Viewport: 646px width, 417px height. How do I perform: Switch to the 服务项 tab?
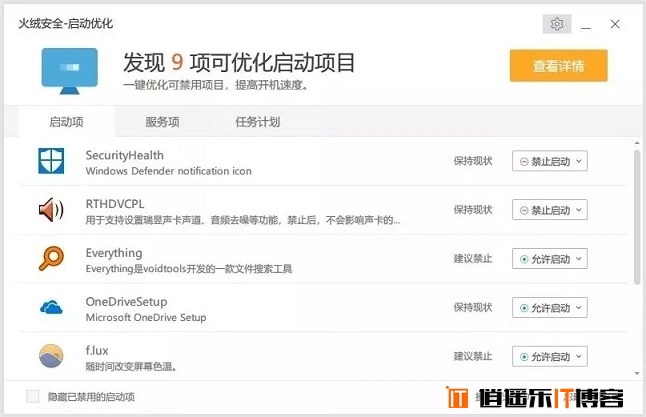coord(162,122)
